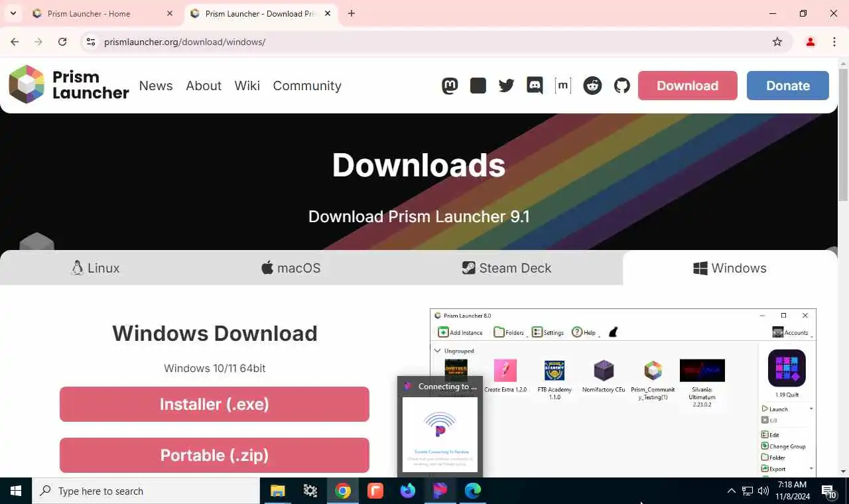Download the Installer (.exe)
The height and width of the screenshot is (504, 849).
[214, 404]
